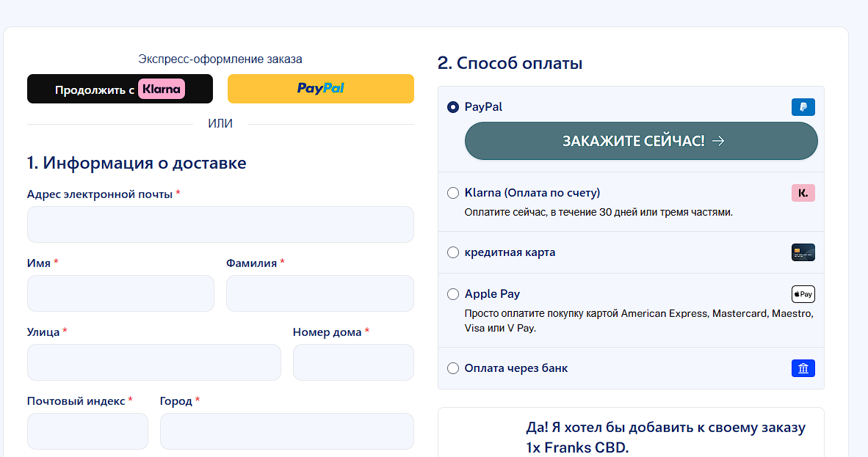Focus the Улица input field

coord(154,362)
